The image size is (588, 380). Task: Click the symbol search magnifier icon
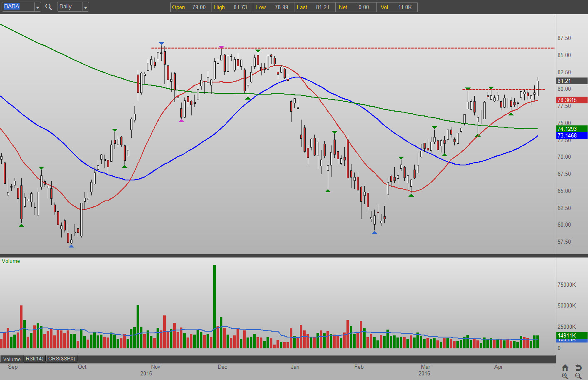tap(49, 7)
